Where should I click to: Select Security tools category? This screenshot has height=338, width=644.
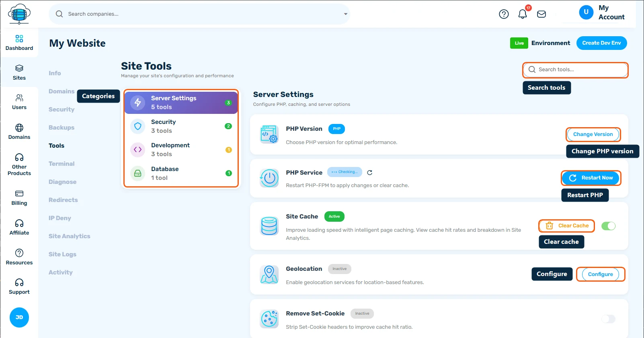pyautogui.click(x=181, y=126)
